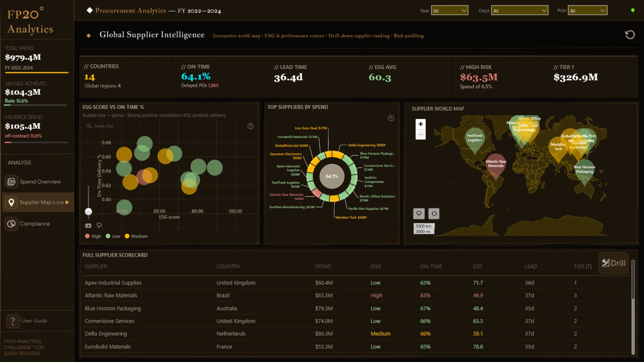644x362 pixels.
Task: Navigate to Spend Overview
Action: pyautogui.click(x=40, y=182)
